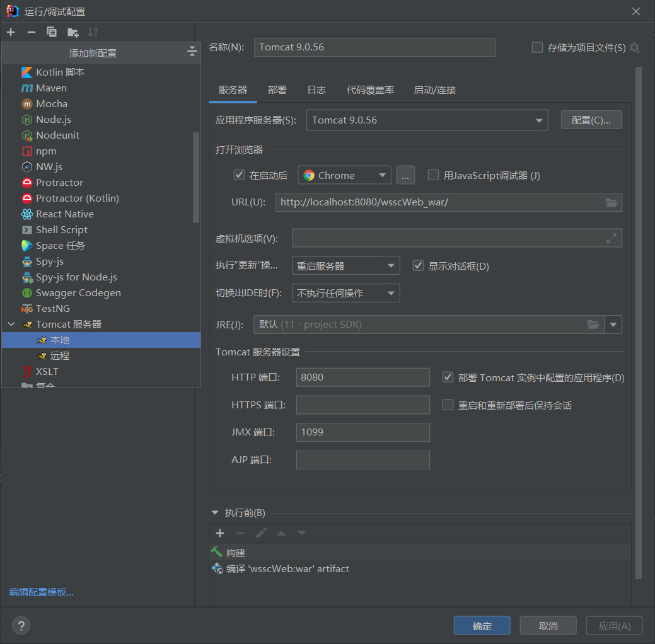
Task: Click the remove configuration minus icon
Action: pyautogui.click(x=32, y=32)
